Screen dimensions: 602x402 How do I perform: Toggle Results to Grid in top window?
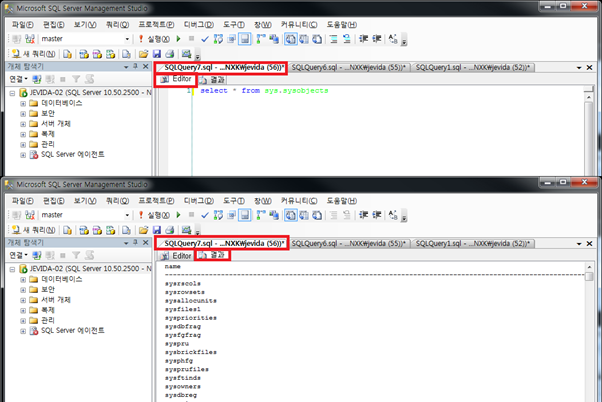(x=304, y=39)
